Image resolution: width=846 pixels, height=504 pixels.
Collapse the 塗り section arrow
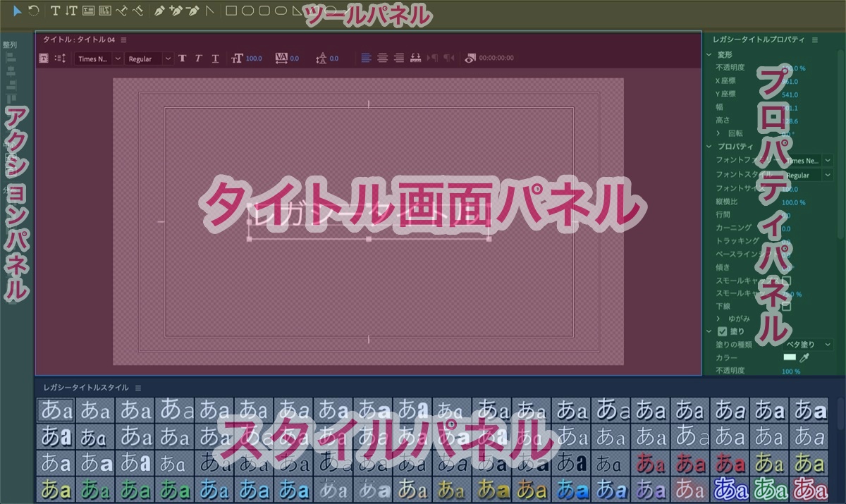point(709,331)
